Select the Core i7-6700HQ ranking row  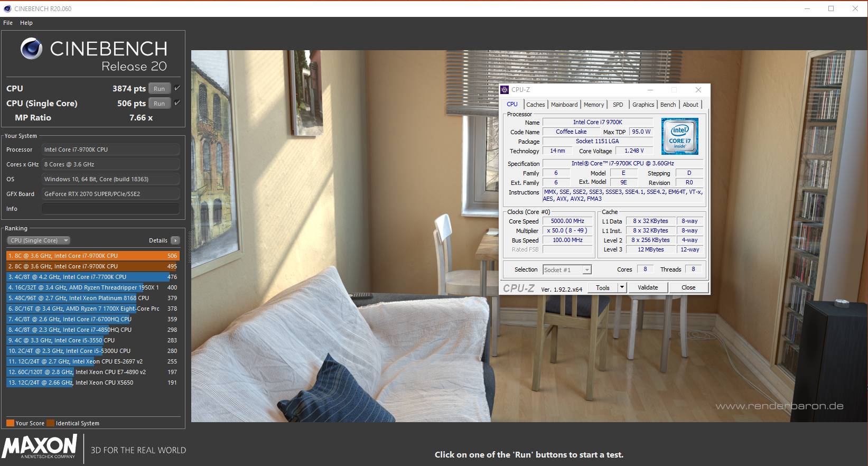coord(93,319)
